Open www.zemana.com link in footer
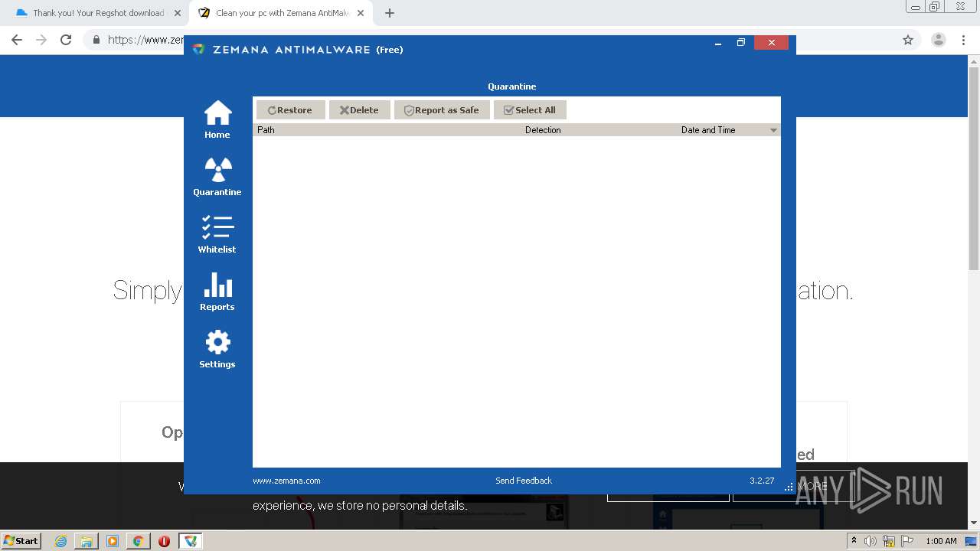This screenshot has height=551, width=980. [286, 481]
